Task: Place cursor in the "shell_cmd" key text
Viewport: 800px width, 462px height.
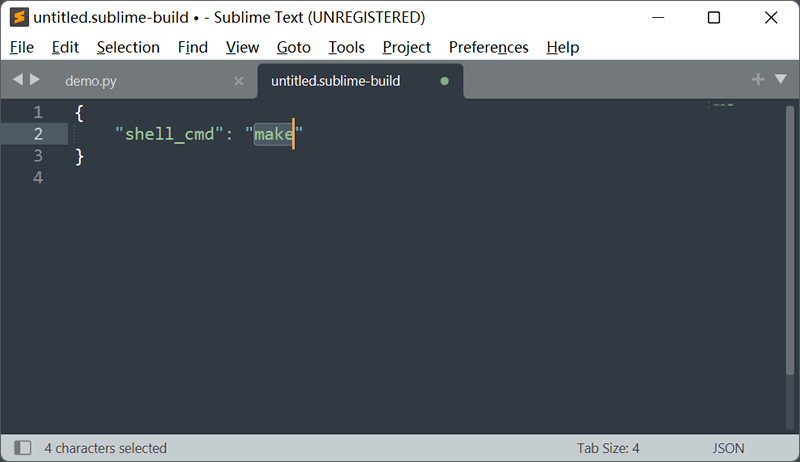Action: click(x=169, y=134)
